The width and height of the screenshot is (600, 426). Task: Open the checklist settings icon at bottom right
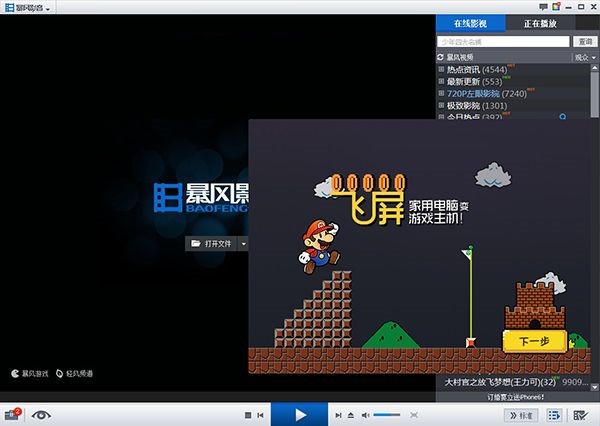coord(580,415)
